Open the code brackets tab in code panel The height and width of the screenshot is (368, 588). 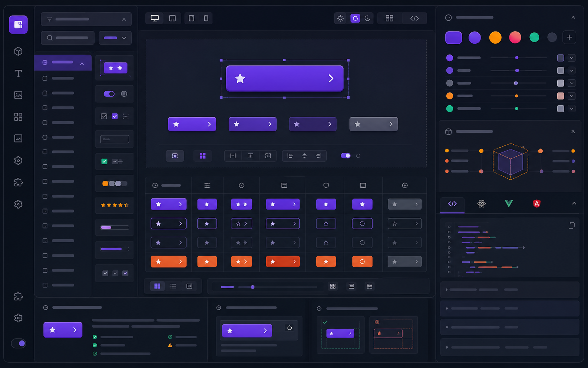[452, 204]
